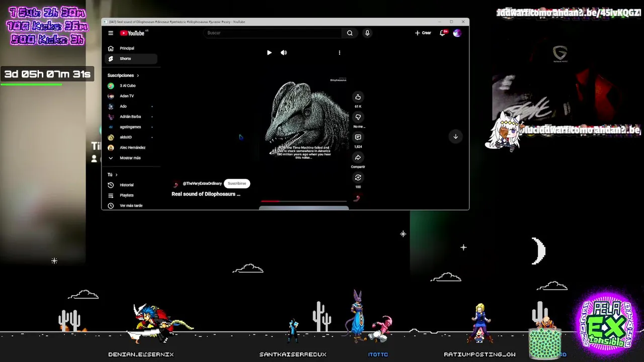Open the @TheVeryExtraOrdinary channel name
Image resolution: width=644 pixels, height=362 pixels.
tap(202, 184)
